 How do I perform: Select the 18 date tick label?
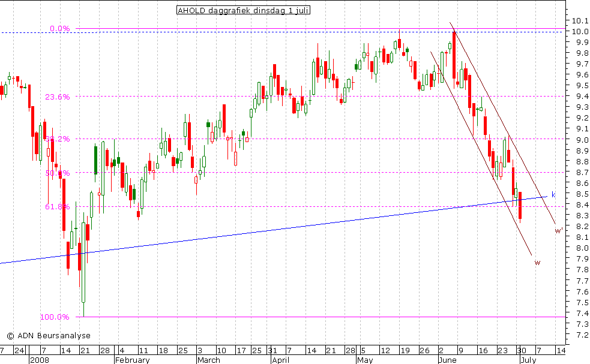(163, 350)
